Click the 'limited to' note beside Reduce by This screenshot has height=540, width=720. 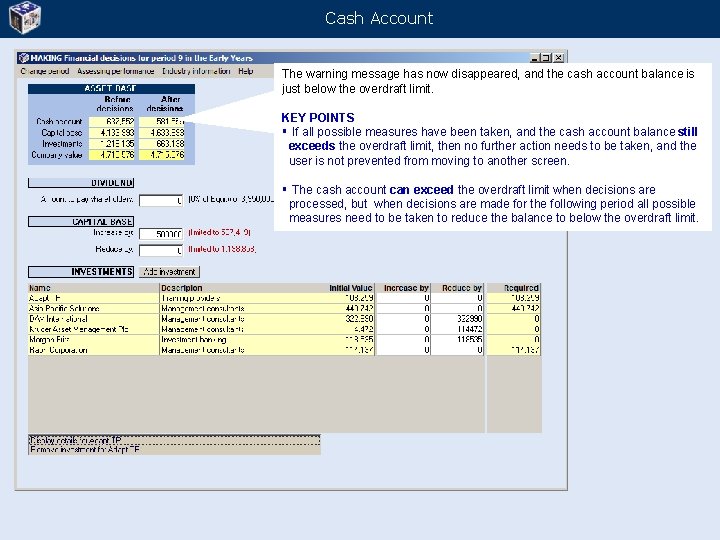coord(222,249)
